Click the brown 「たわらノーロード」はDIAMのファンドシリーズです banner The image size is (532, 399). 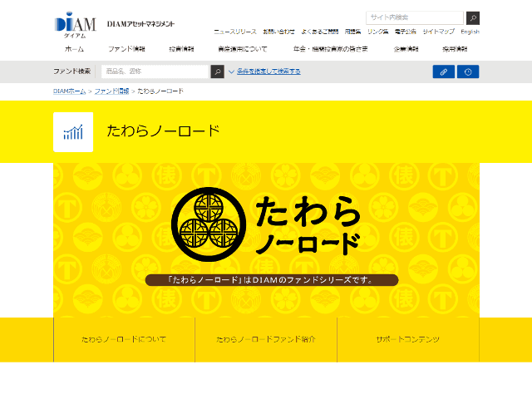tap(272, 280)
